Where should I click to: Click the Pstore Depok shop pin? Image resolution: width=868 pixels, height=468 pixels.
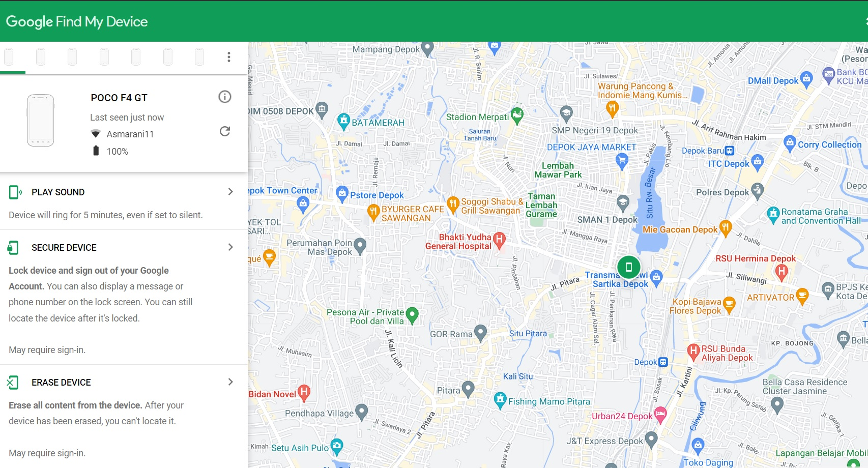coord(342,194)
